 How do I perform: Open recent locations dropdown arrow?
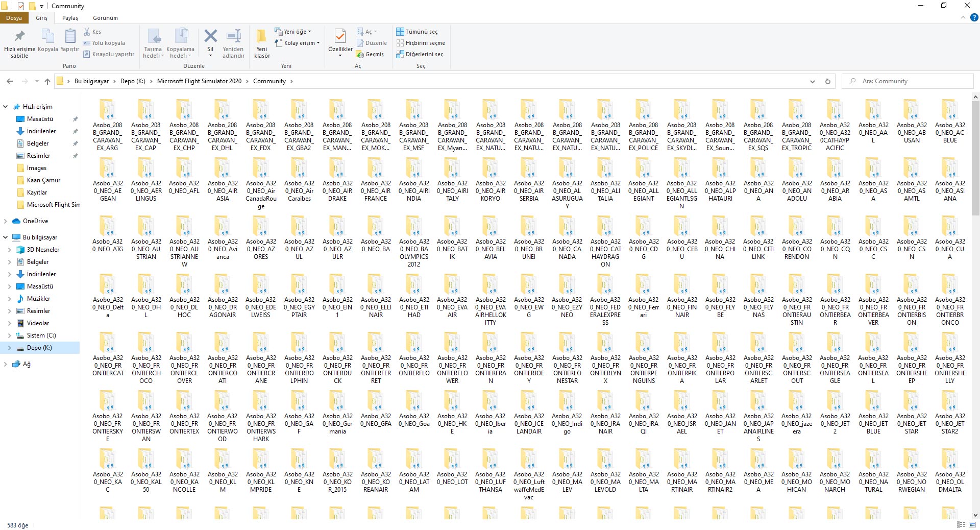coord(37,81)
